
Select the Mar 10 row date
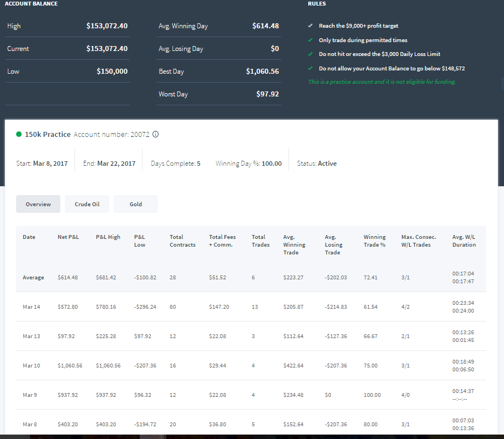(32, 366)
